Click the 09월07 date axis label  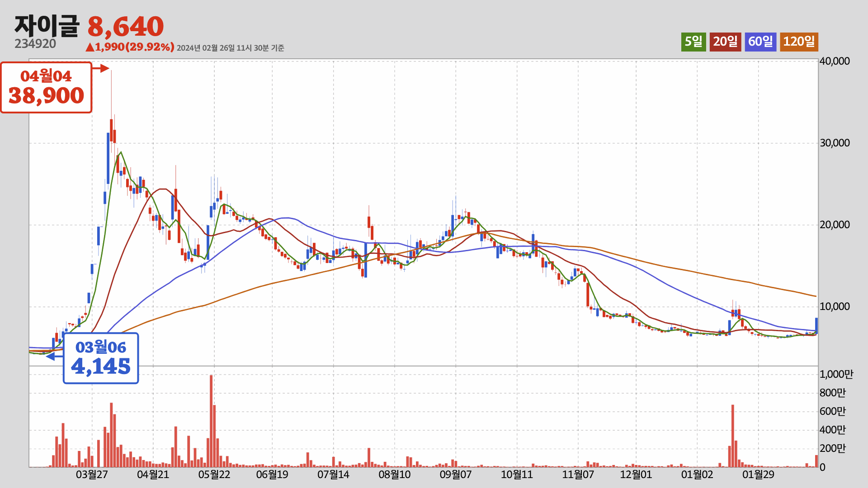pos(456,474)
